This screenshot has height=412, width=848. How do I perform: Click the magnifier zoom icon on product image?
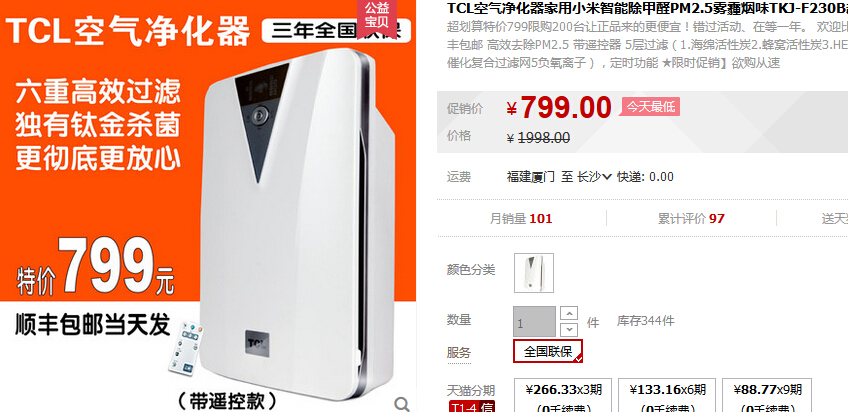pyautogui.click(x=401, y=403)
